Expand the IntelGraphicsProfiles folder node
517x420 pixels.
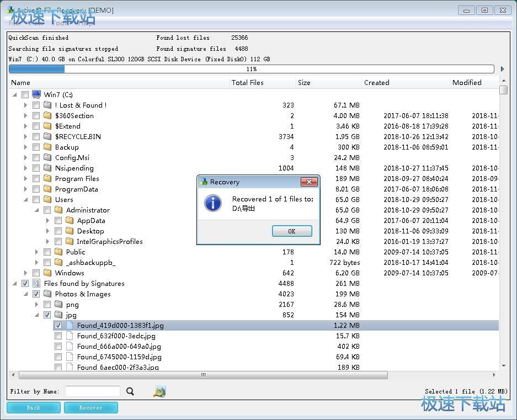[x=48, y=241]
